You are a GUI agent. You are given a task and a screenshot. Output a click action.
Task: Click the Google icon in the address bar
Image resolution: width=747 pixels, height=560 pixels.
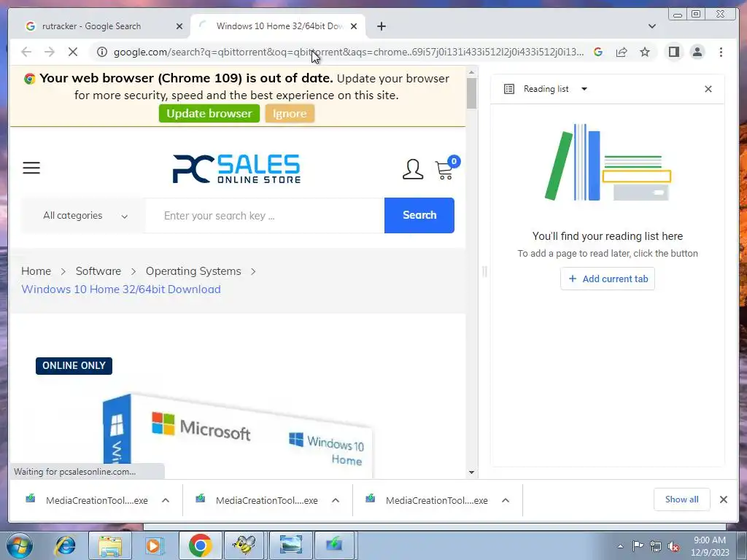(598, 52)
